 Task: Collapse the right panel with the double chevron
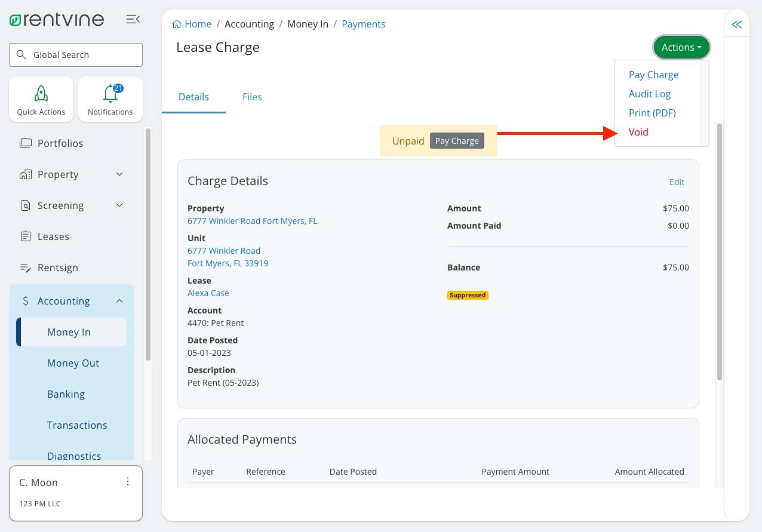(736, 23)
